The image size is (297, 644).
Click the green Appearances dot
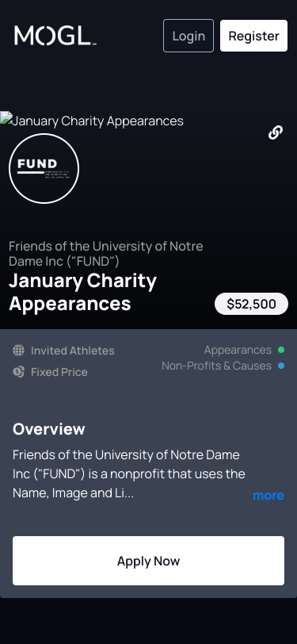[x=281, y=350]
